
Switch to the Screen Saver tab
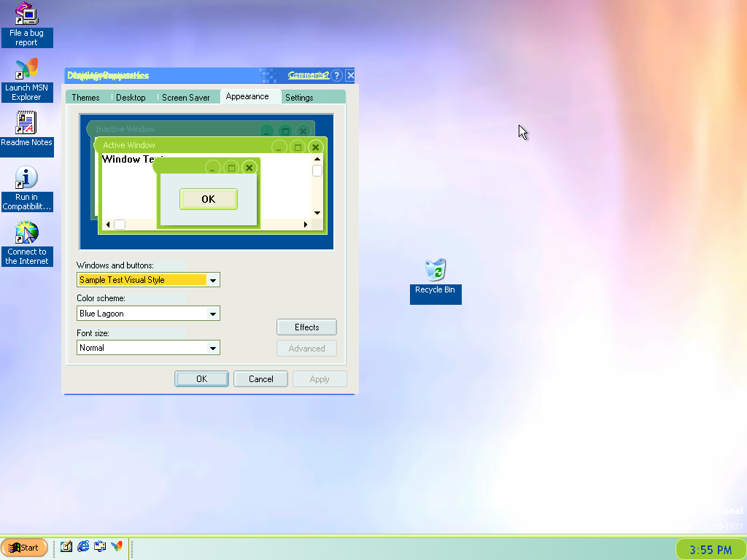pos(186,98)
